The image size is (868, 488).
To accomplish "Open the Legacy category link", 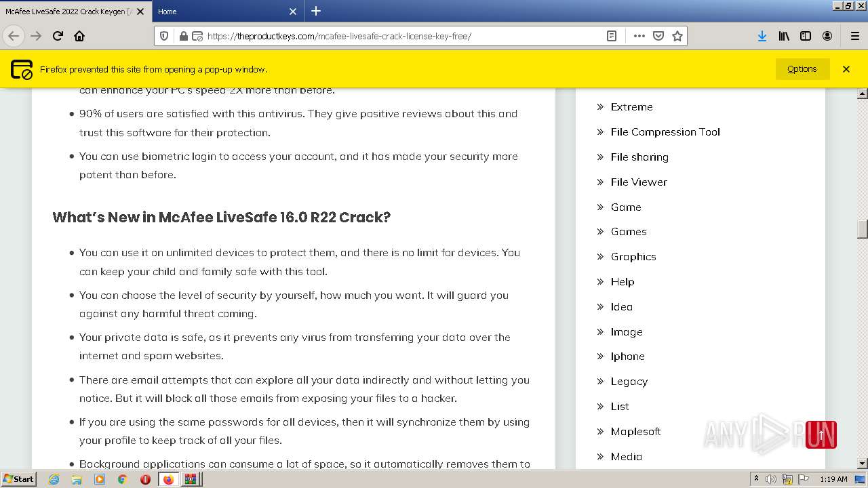I will pyautogui.click(x=629, y=382).
